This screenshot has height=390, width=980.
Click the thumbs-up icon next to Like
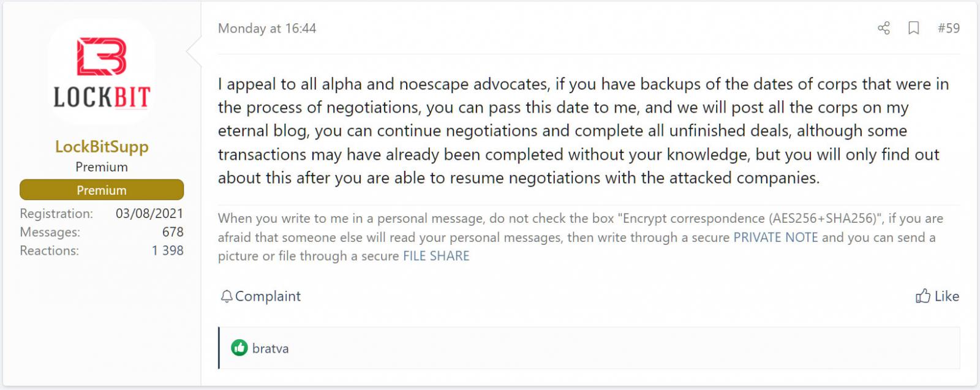tap(922, 296)
